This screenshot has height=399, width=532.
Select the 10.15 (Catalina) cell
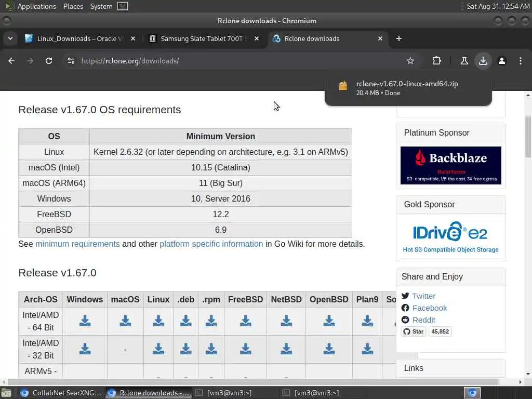click(x=220, y=167)
